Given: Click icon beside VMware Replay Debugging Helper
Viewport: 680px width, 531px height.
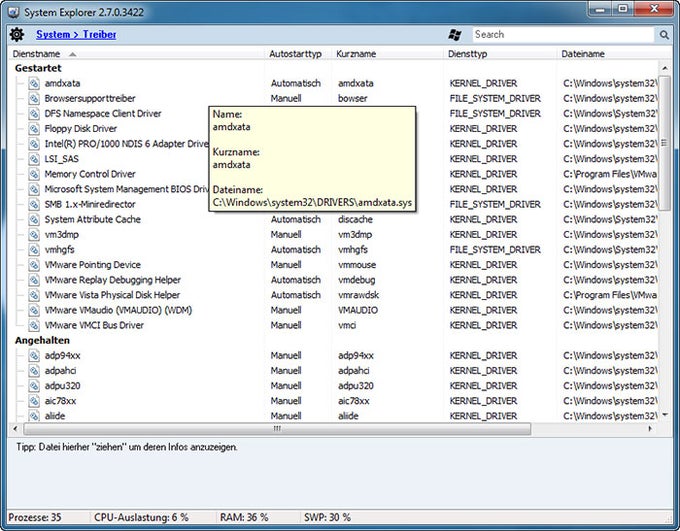Looking at the screenshot, I should click(x=34, y=280).
